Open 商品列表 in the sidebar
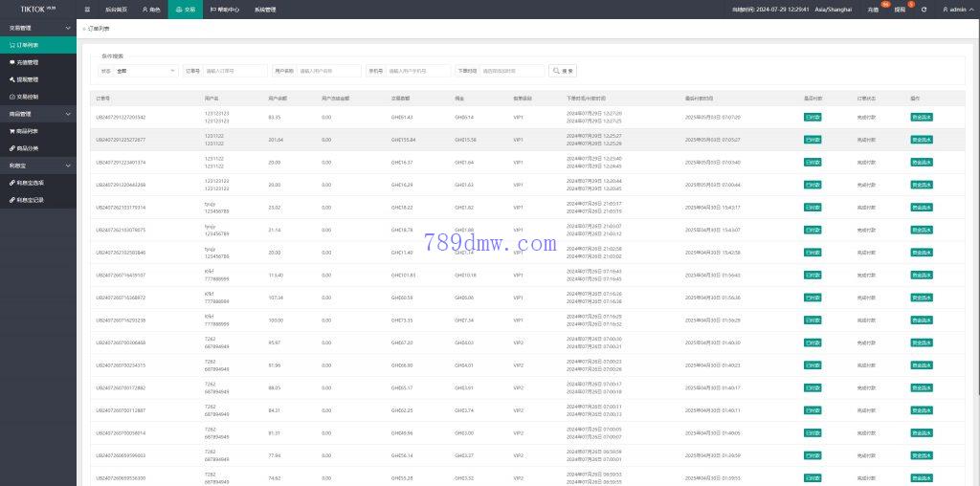Viewport: 980px width, 486px height. point(27,131)
